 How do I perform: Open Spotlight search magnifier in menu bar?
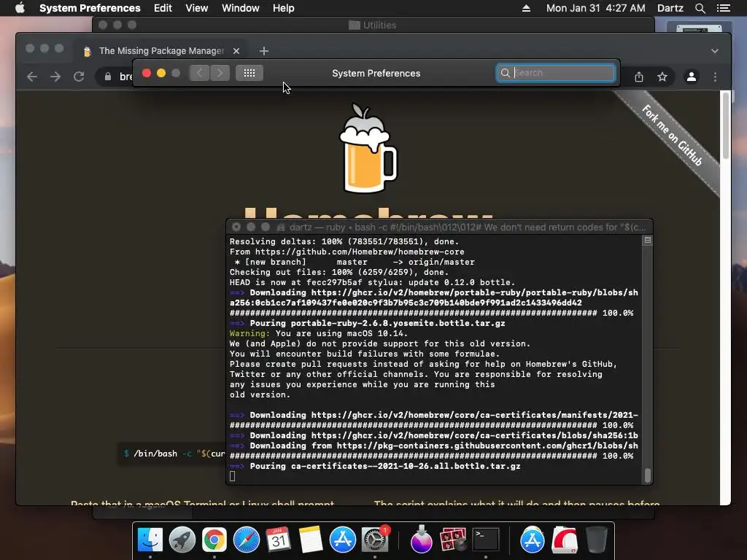700,8
